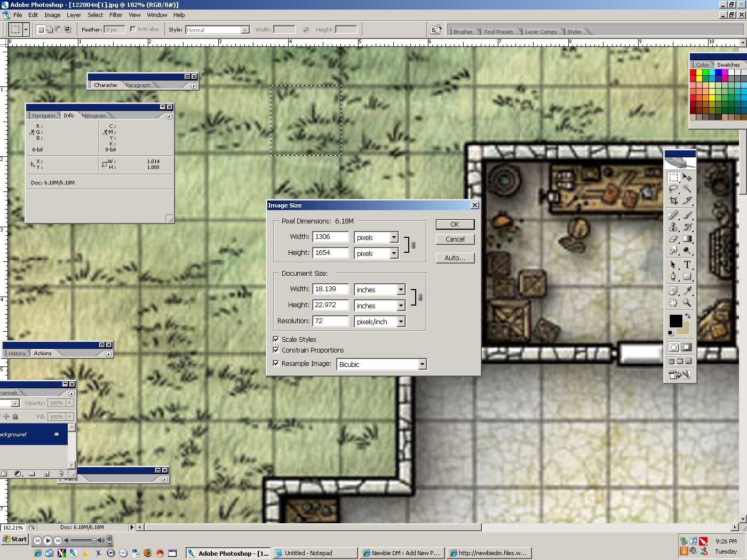
Task: Click the Auto button
Action: pyautogui.click(x=455, y=258)
